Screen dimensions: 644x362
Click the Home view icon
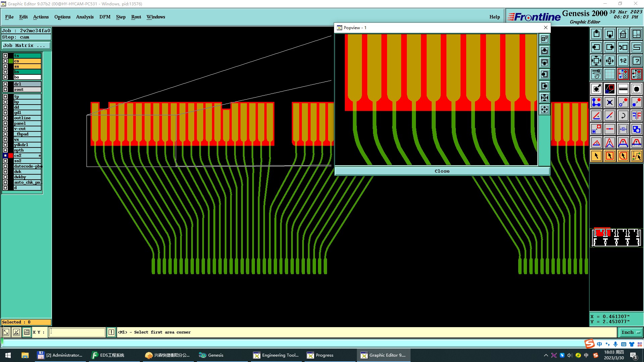point(623,34)
